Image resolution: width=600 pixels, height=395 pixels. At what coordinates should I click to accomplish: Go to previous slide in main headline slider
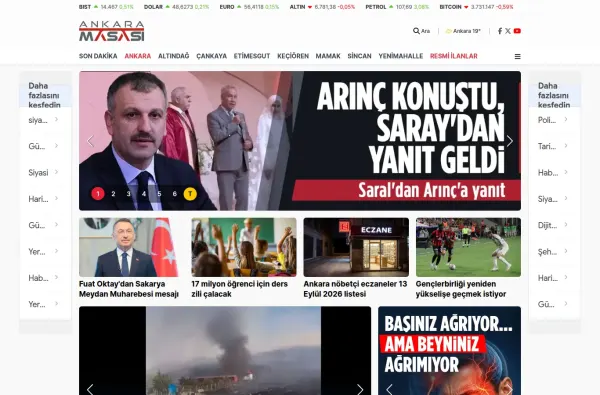point(90,141)
